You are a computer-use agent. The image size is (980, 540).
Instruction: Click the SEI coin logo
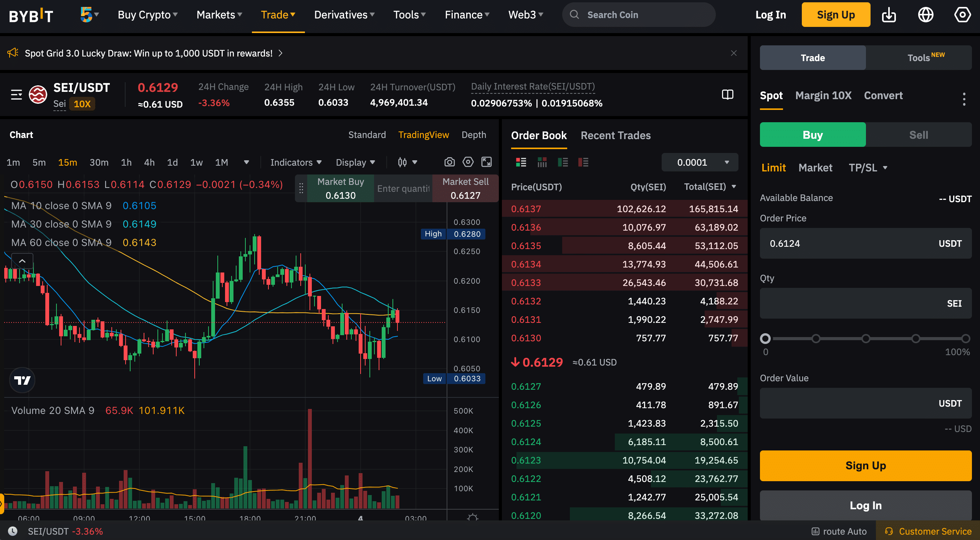[x=38, y=95]
